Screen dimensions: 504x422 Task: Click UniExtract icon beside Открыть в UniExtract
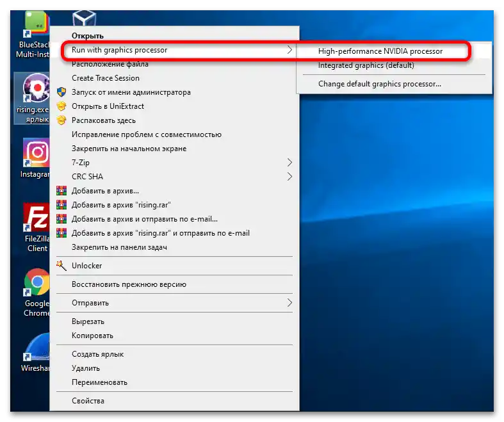[61, 106]
